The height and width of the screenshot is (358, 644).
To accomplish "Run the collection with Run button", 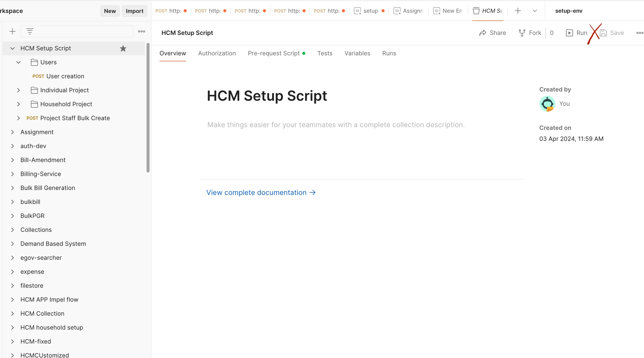I will tap(576, 33).
